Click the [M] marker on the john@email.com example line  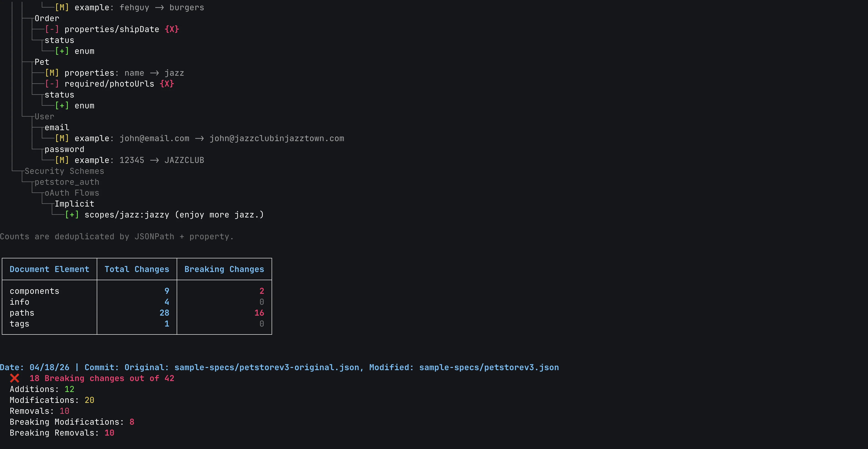pos(62,139)
